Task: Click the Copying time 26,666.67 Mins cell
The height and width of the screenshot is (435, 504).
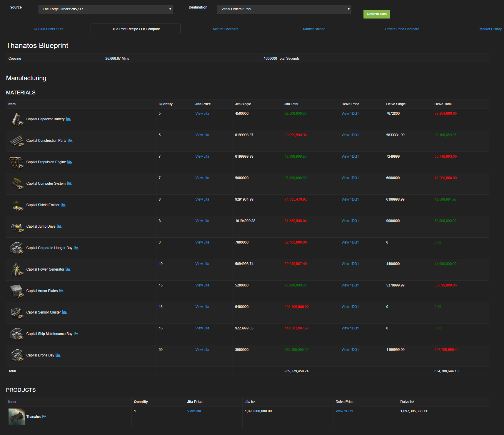Action: coord(182,59)
